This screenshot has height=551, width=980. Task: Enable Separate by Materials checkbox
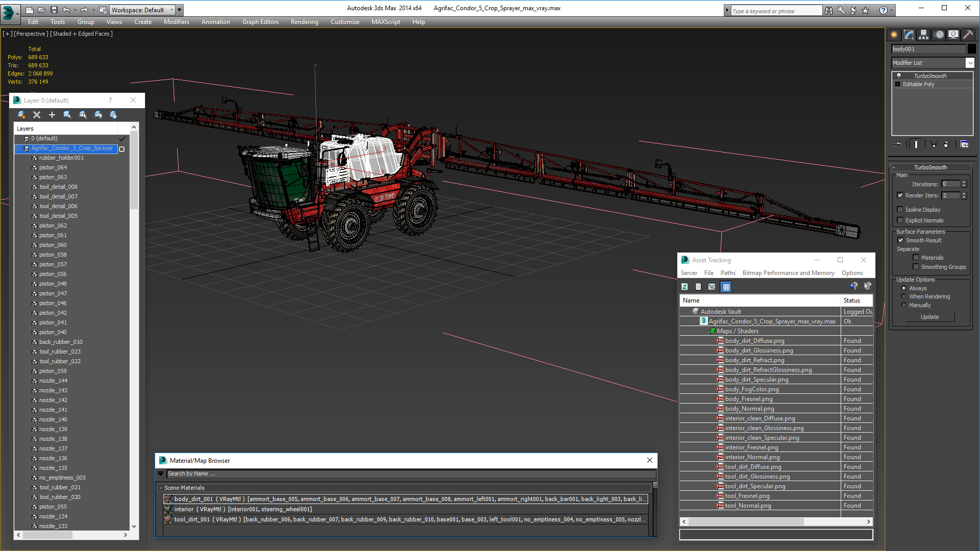[x=916, y=257]
